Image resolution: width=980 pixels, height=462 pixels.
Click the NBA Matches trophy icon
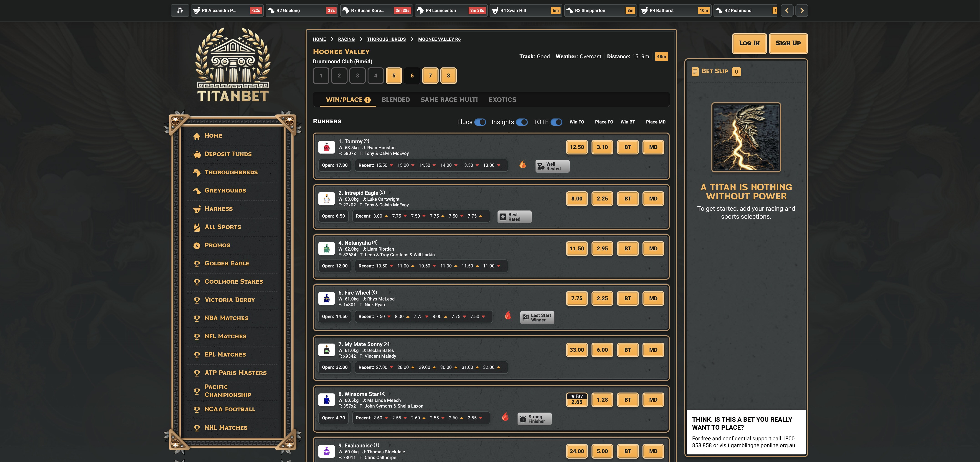pos(197,318)
